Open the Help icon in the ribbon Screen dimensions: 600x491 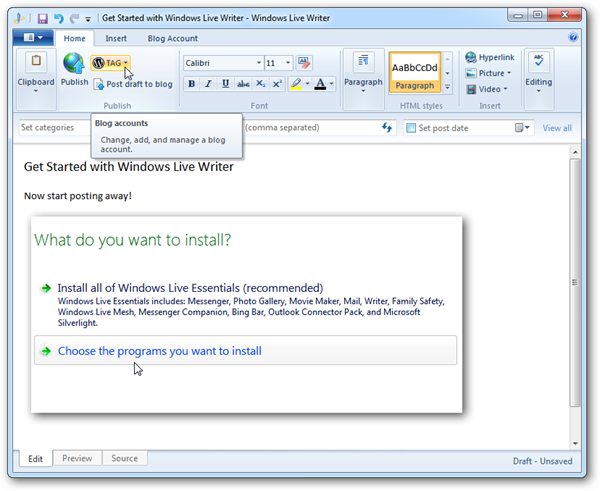pyautogui.click(x=573, y=38)
